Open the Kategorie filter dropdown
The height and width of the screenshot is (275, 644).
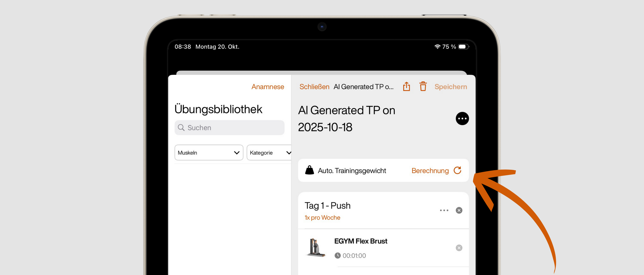(269, 152)
